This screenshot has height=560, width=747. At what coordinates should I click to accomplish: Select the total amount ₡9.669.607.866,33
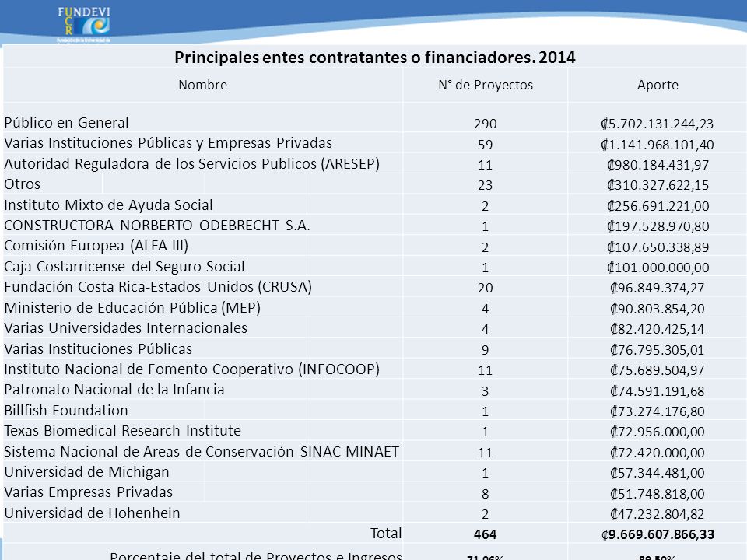pos(658,534)
